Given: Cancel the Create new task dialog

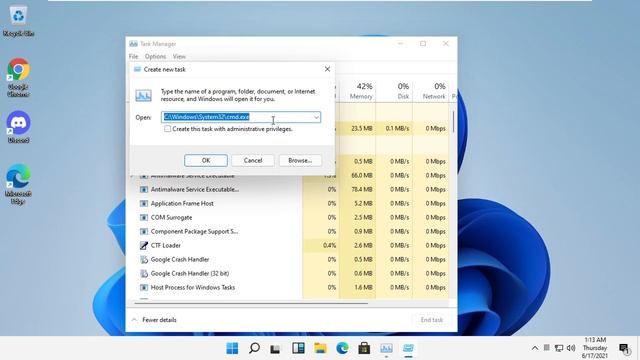Looking at the screenshot, I should [x=253, y=160].
